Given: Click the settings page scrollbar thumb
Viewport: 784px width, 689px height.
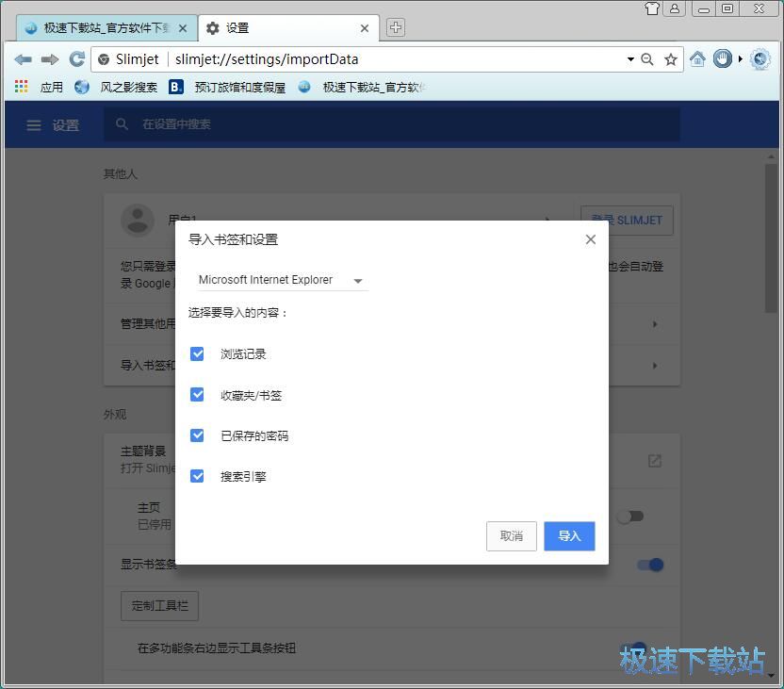Looking at the screenshot, I should coord(771,238).
